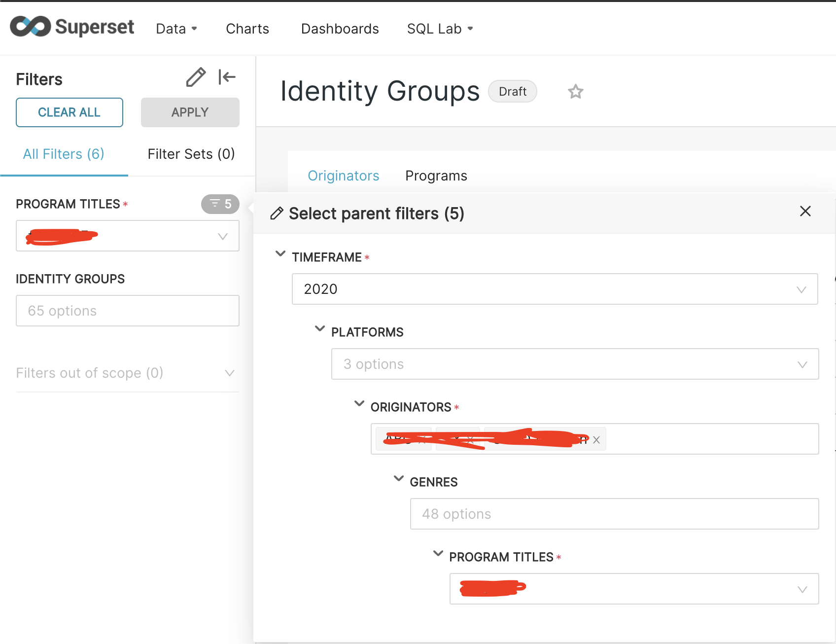Star the Identity Groups dashboard as favorite
Screen dimensions: 836x644
pyautogui.click(x=575, y=91)
